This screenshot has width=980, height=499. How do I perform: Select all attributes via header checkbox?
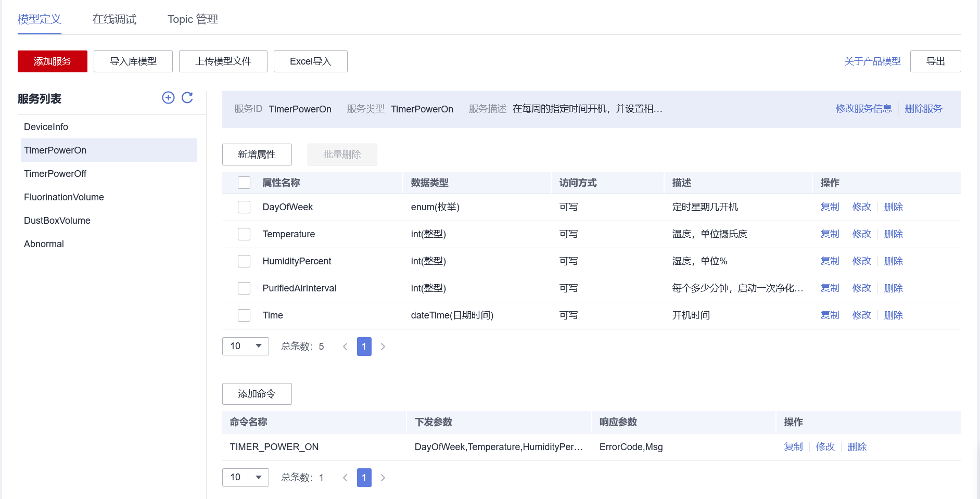tap(244, 182)
